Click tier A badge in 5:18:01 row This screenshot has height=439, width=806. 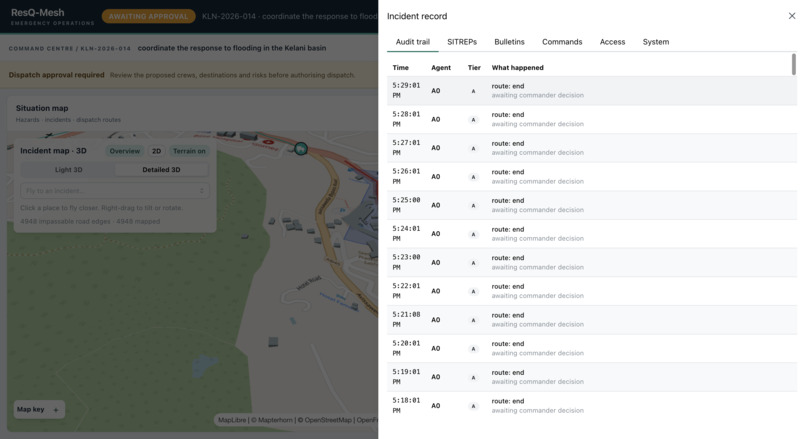pyautogui.click(x=473, y=406)
